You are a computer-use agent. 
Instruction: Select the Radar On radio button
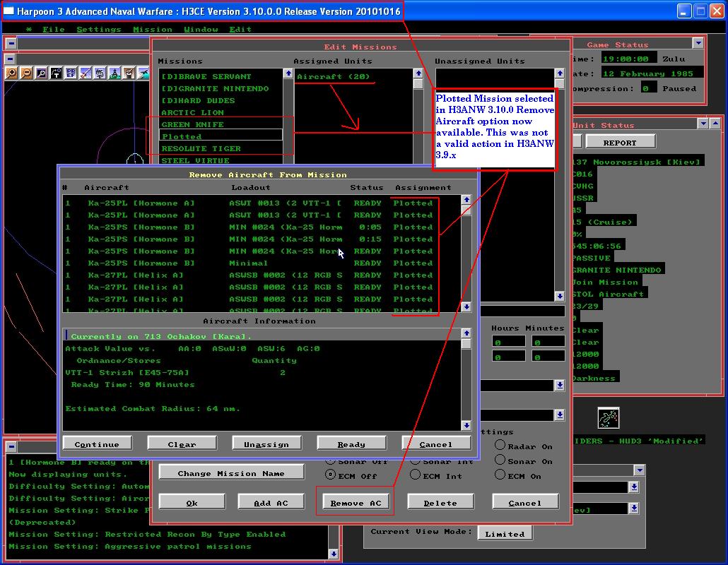click(x=500, y=445)
